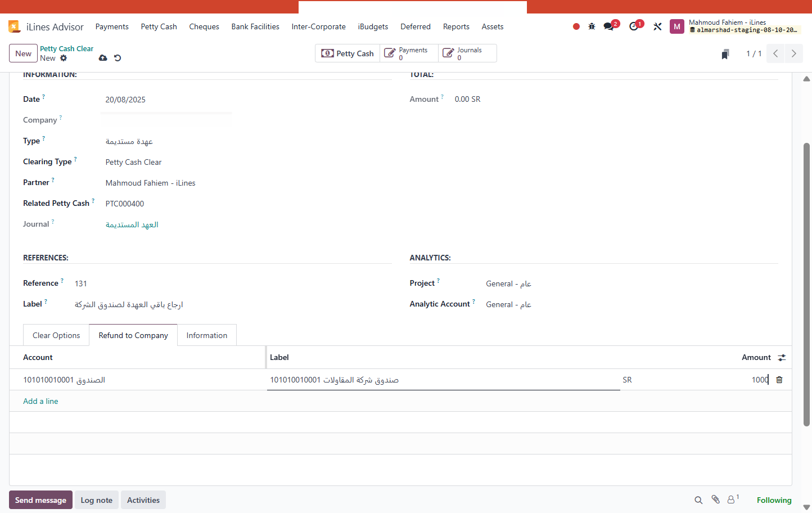The image size is (812, 513).
Task: Open the iBudgets menu
Action: coord(373,26)
